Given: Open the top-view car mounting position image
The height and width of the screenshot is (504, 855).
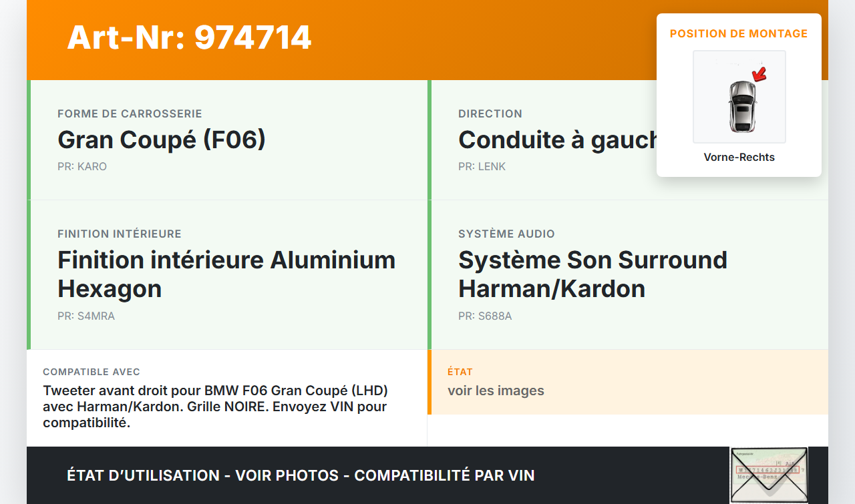Looking at the screenshot, I should [x=739, y=97].
